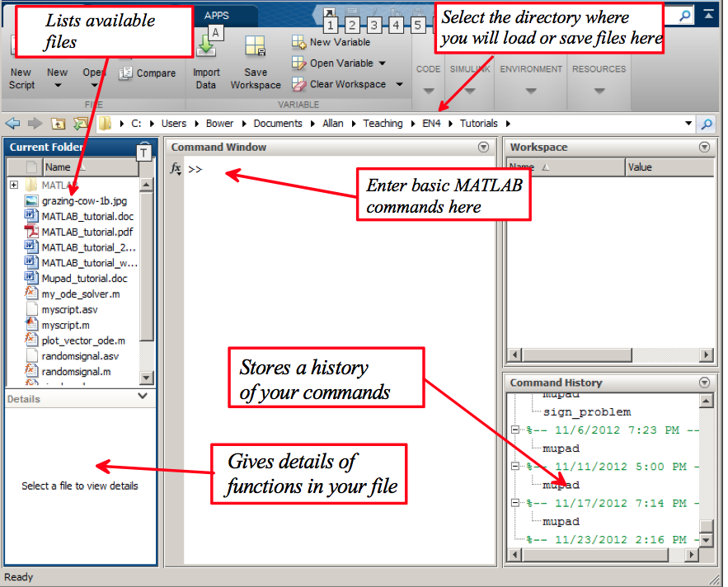Viewport: 728px width, 587px height.
Task: Open the Command Window actions menu button
Action: (483, 148)
